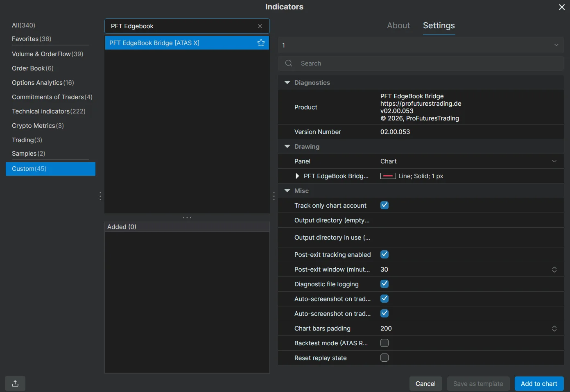The height and width of the screenshot is (392, 570).
Task: Favorite the PFT EdgeBook Bridge star icon
Action: (x=261, y=43)
